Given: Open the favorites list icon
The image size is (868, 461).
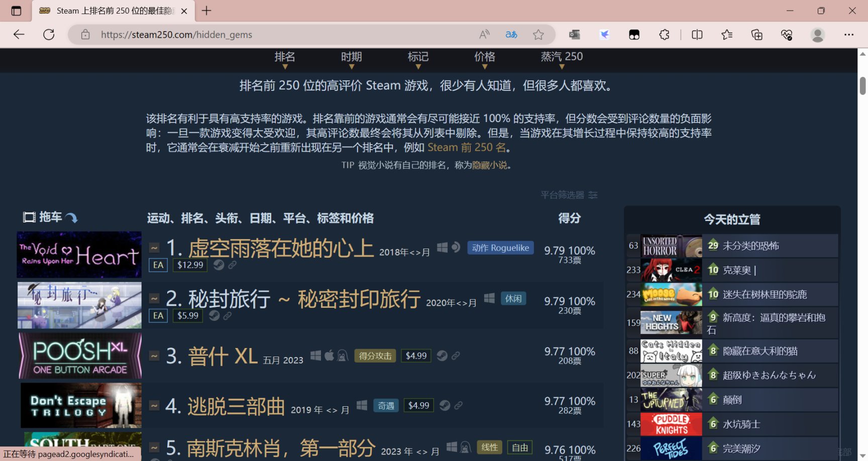Looking at the screenshot, I should tap(727, 35).
